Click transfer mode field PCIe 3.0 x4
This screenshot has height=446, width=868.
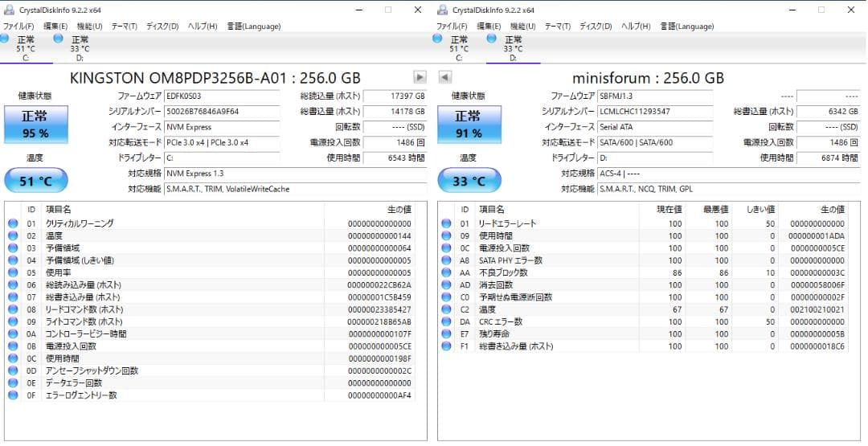pyautogui.click(x=223, y=142)
